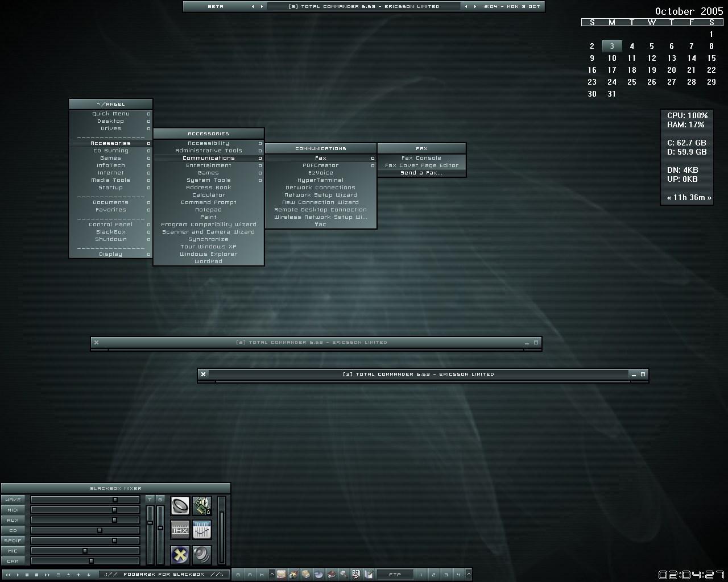
Task: Click the FTP button on the toolbar
Action: [395, 575]
